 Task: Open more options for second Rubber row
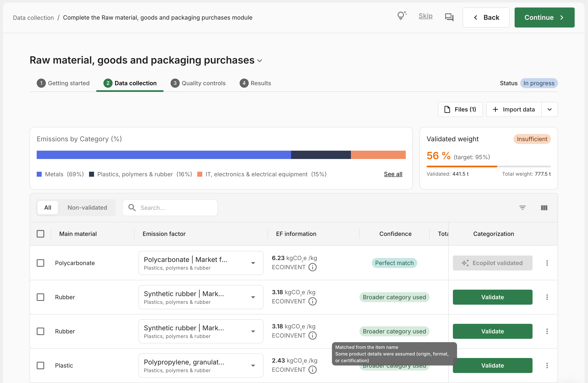coord(547,331)
